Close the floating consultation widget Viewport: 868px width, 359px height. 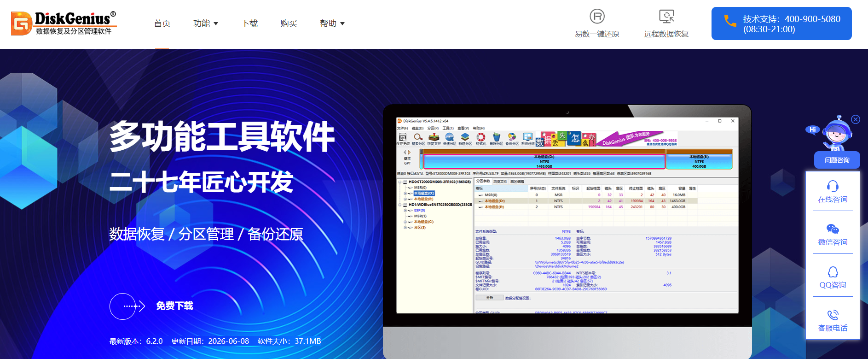[856, 119]
